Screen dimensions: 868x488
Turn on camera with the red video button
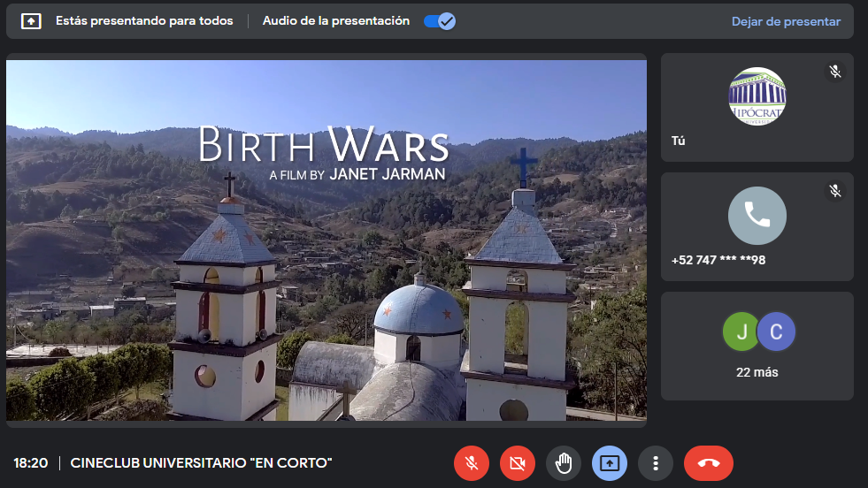(x=518, y=462)
